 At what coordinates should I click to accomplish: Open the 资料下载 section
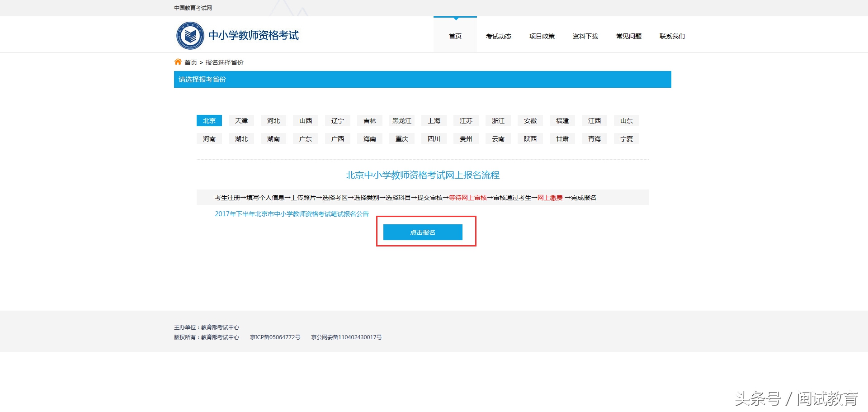tap(585, 36)
